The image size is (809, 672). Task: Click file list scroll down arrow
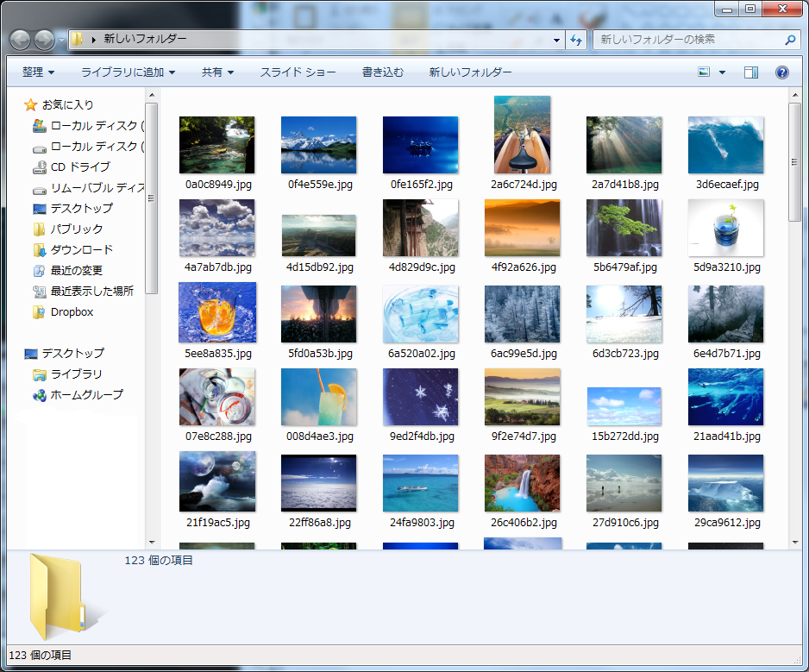coord(795,542)
